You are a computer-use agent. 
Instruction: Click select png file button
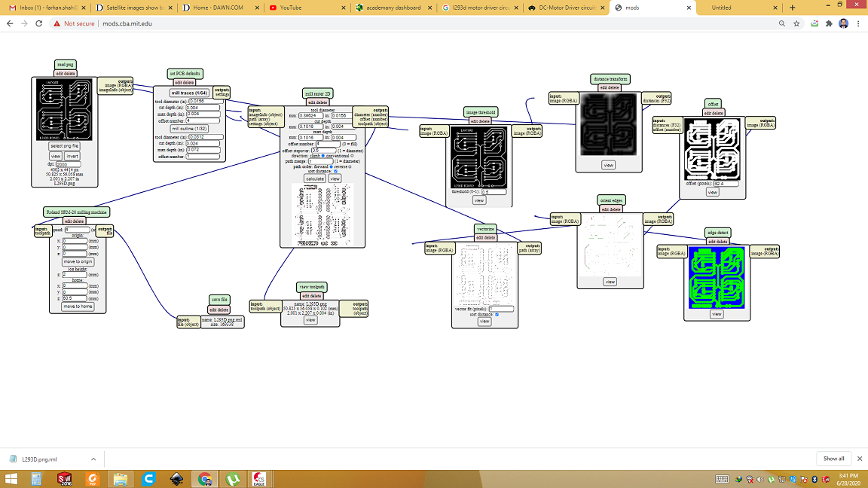click(64, 146)
